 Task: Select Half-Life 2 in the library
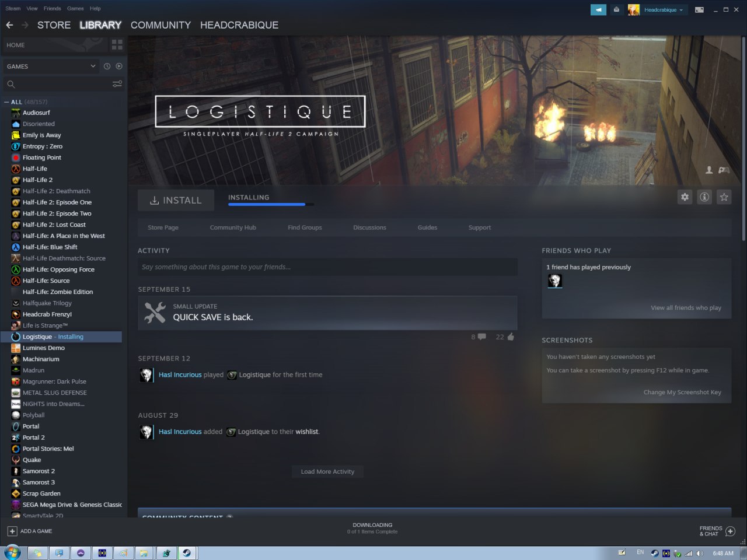click(x=38, y=180)
